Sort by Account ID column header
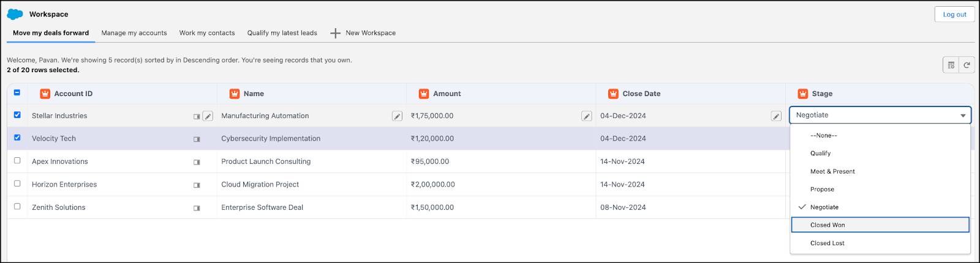Screen dimensions: 980x263 point(73,94)
